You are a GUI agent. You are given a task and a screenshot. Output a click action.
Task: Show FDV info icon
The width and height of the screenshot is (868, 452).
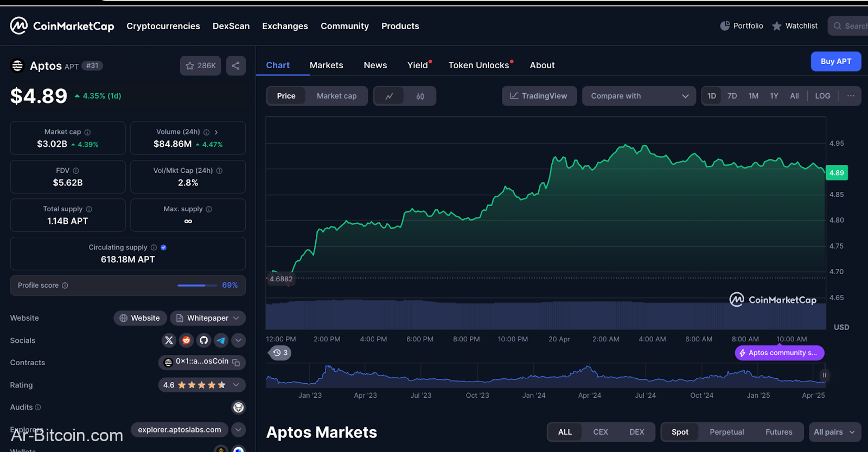coord(76,171)
